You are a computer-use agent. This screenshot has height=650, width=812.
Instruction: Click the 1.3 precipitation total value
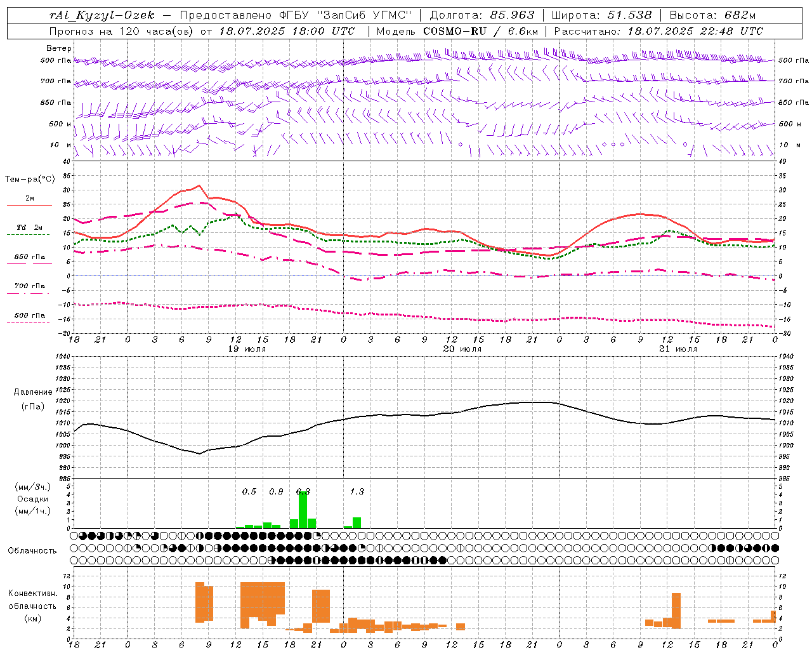(357, 491)
